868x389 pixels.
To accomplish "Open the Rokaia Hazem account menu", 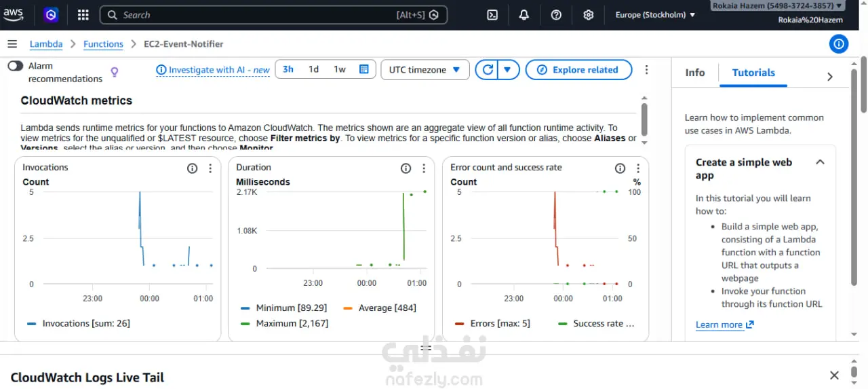I will [777, 5].
